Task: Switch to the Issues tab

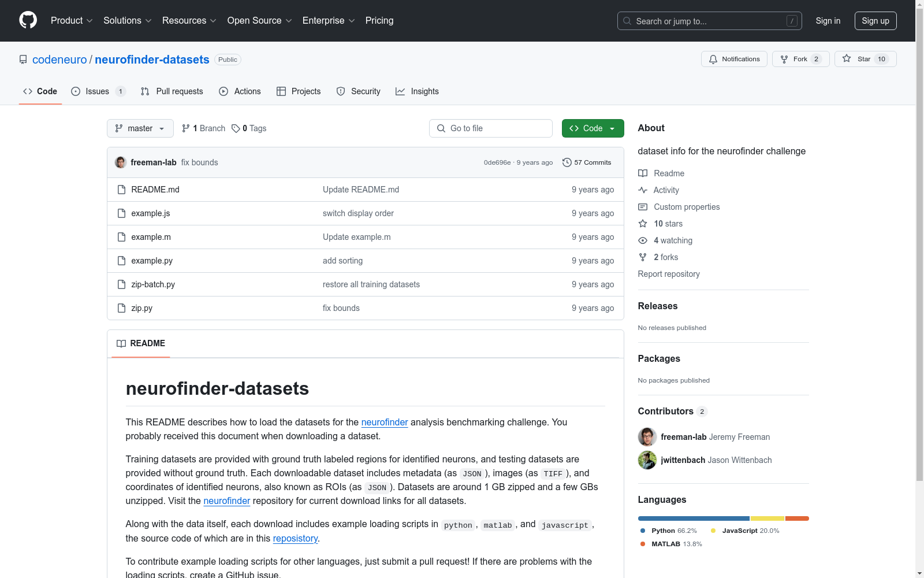Action: coord(98,91)
